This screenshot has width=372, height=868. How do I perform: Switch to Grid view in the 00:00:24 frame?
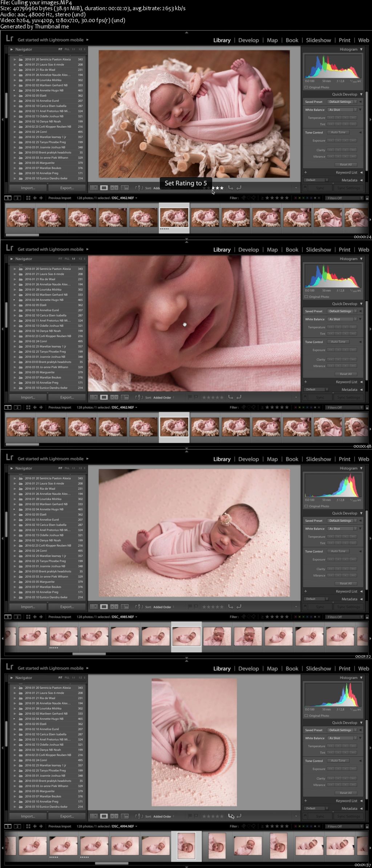click(94, 188)
